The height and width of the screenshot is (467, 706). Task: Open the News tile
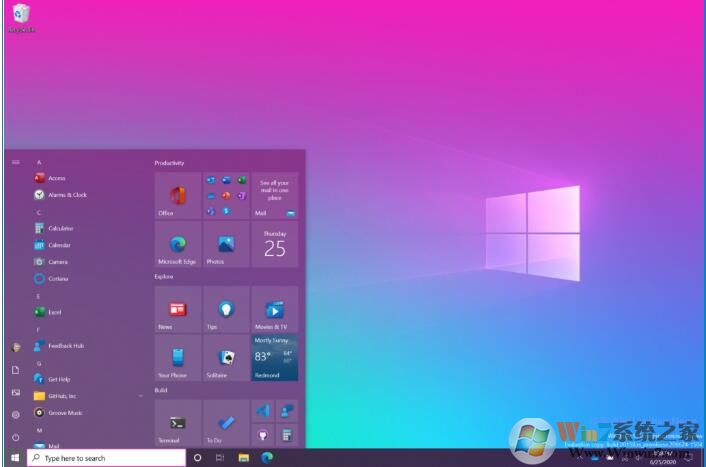coord(178,309)
